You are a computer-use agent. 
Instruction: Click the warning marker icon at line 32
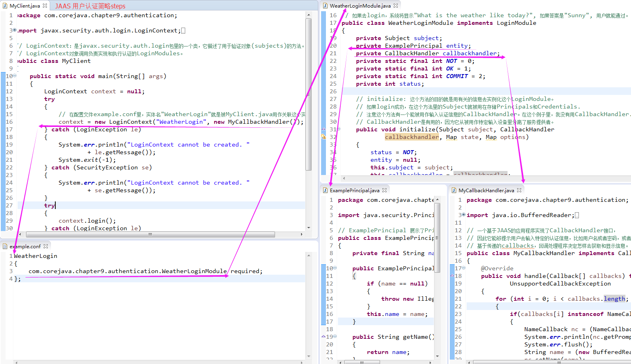[x=324, y=137]
